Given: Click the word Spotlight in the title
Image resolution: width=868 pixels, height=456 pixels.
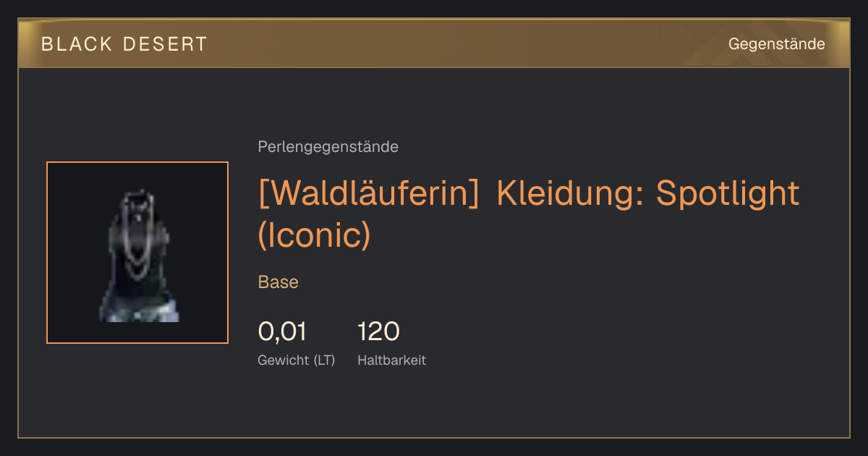Looking at the screenshot, I should (728, 194).
